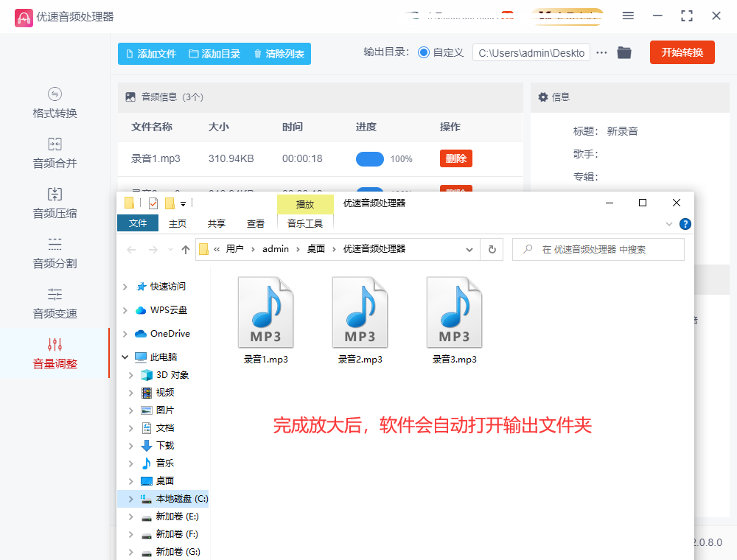Go up one folder in Explorer
The height and width of the screenshot is (560, 737).
186,250
